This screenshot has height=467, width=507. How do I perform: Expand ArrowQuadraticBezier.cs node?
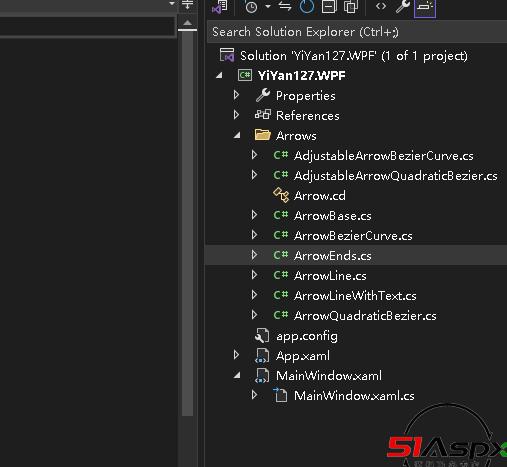[x=254, y=315]
